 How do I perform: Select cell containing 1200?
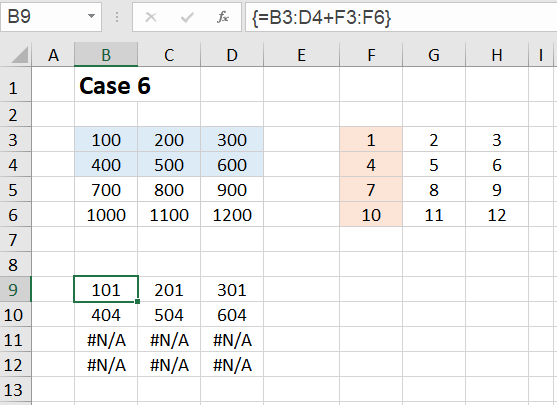pyautogui.click(x=232, y=215)
